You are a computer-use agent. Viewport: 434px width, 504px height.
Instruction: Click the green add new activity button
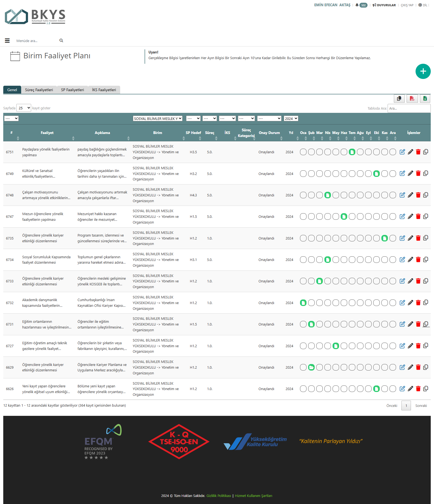[423, 71]
